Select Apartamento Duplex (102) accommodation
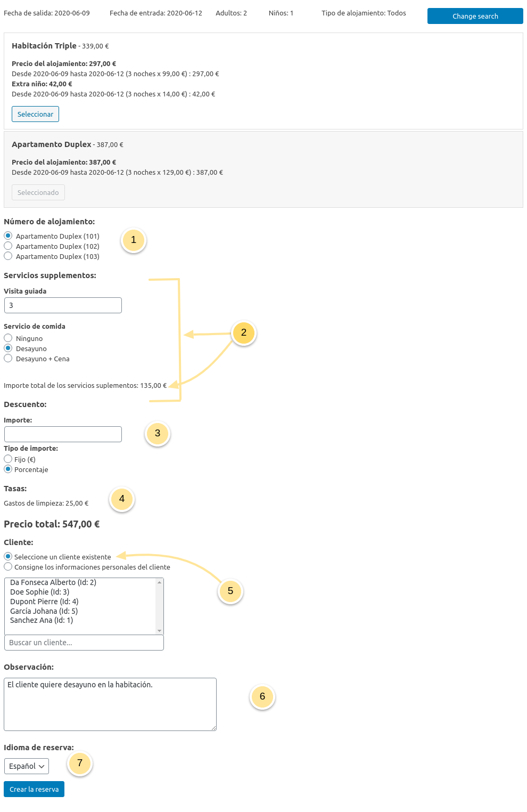This screenshot has width=527, height=812. coord(8,246)
